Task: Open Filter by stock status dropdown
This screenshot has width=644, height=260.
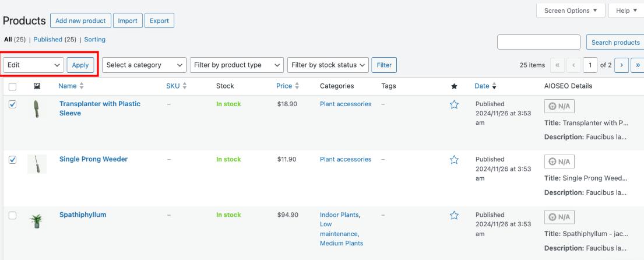Action: 328,65
